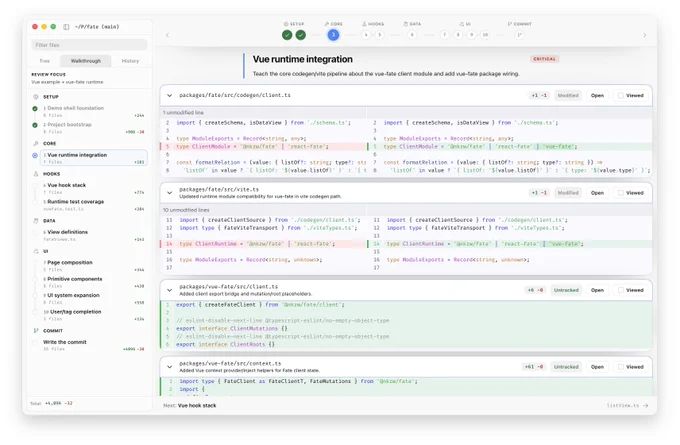The image size is (680, 445).
Task: Mark vue-fate/src/context.ts as Viewed
Action: pyautogui.click(x=631, y=367)
